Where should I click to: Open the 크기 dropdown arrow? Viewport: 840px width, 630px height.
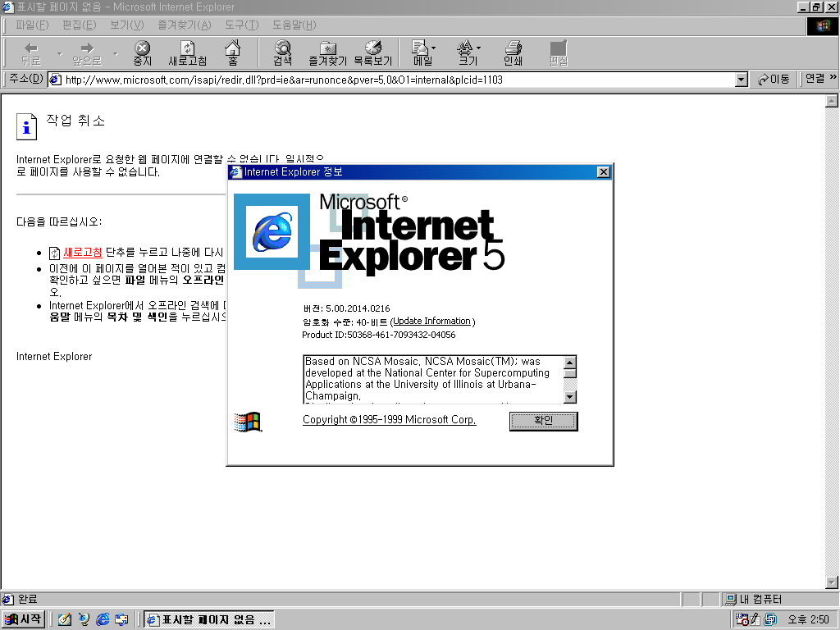pyautogui.click(x=478, y=48)
